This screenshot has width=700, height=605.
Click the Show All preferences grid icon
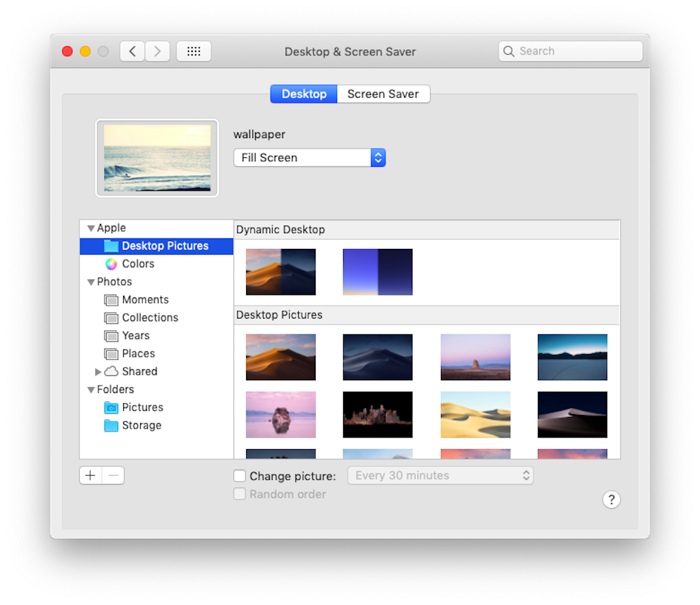[x=193, y=51]
